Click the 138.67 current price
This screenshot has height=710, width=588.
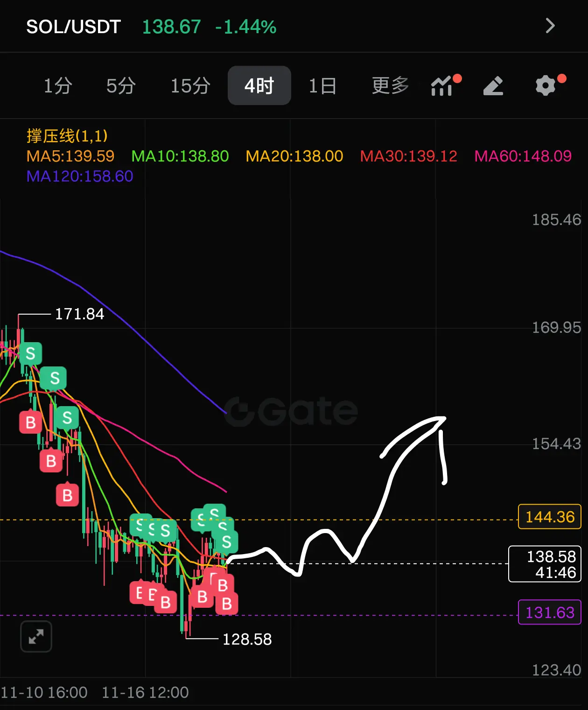coord(171,27)
